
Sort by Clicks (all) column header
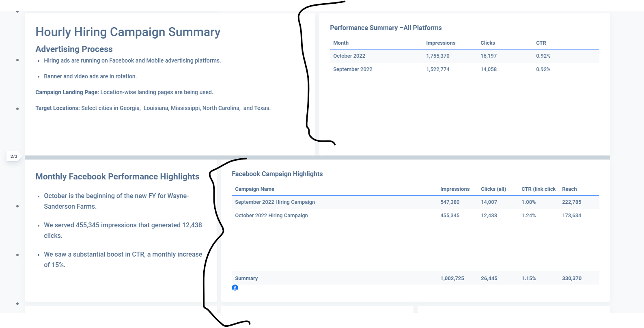click(493, 189)
